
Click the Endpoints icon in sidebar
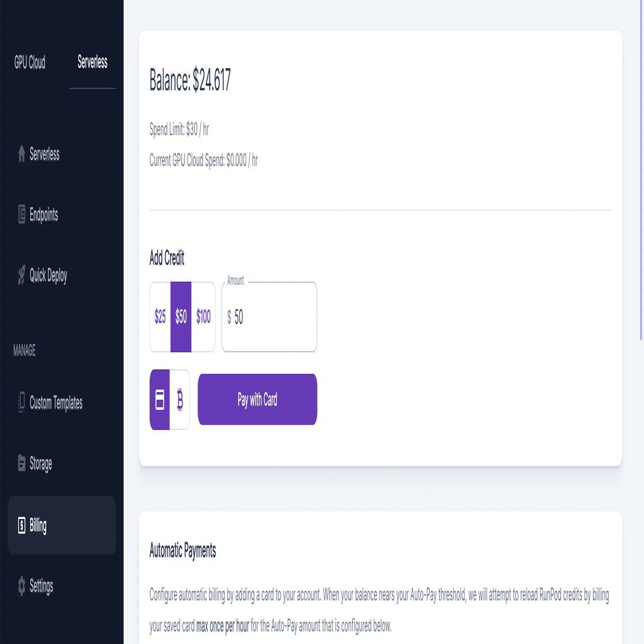pos(21,215)
